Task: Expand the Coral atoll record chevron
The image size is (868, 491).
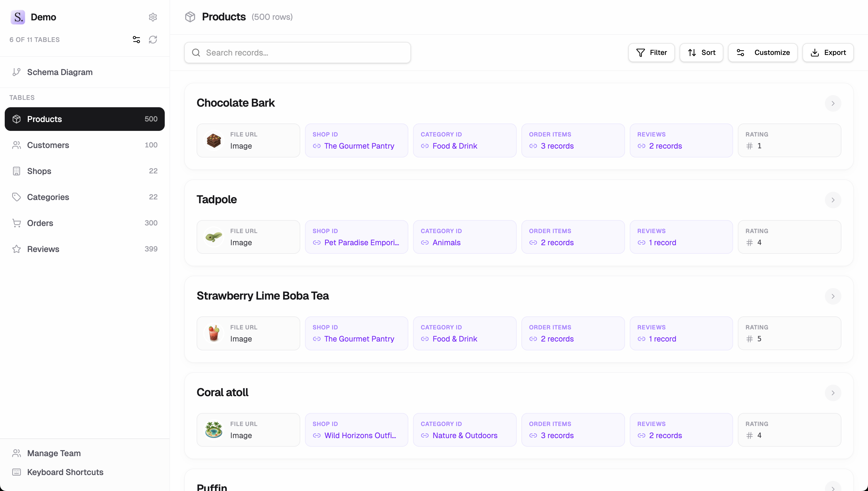Action: point(833,393)
